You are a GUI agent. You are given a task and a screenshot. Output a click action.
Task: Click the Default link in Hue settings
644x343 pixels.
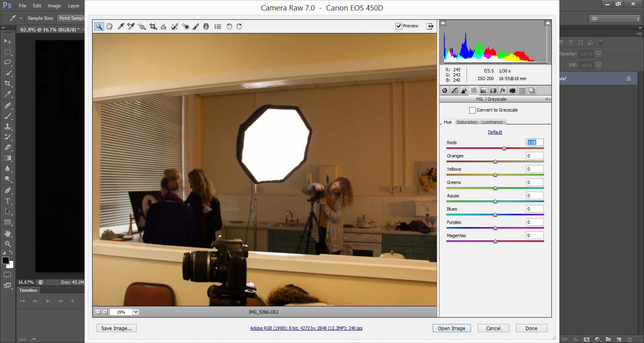495,132
